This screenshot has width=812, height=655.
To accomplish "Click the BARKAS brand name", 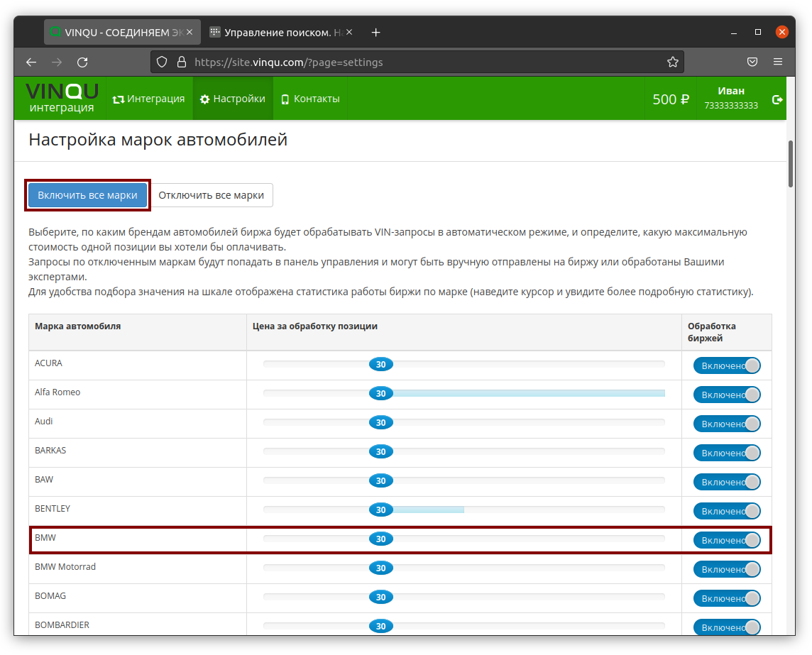I will [50, 450].
